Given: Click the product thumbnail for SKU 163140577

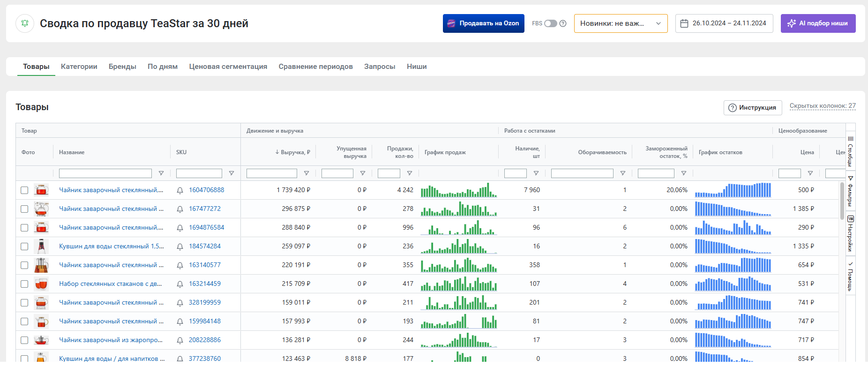Looking at the screenshot, I should point(41,265).
